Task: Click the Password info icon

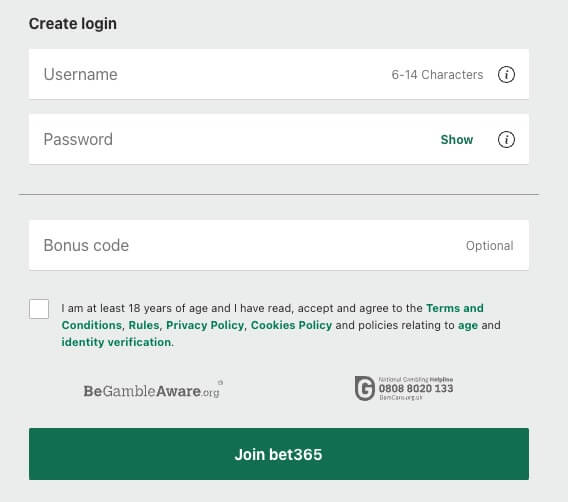Action: (x=506, y=139)
